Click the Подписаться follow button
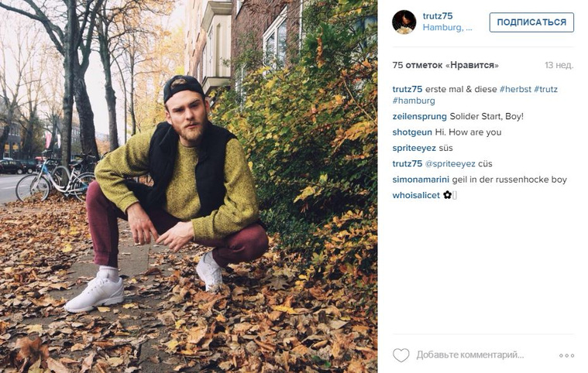 click(x=531, y=22)
